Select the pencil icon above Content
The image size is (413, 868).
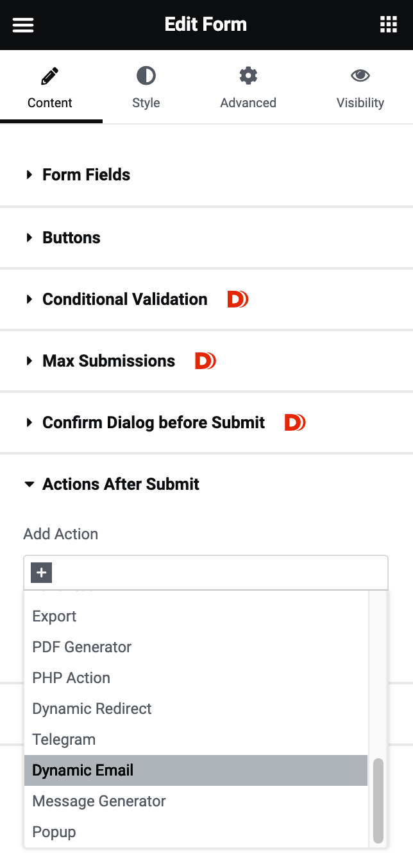point(51,75)
